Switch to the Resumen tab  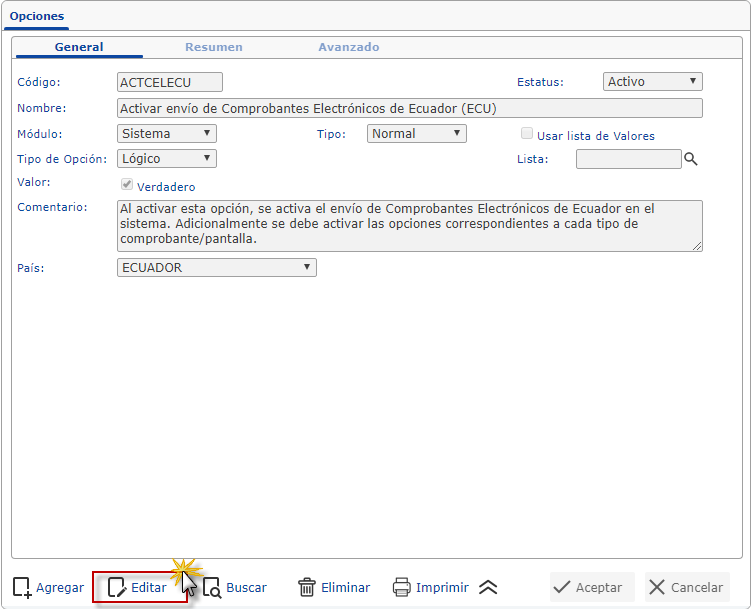[214, 47]
